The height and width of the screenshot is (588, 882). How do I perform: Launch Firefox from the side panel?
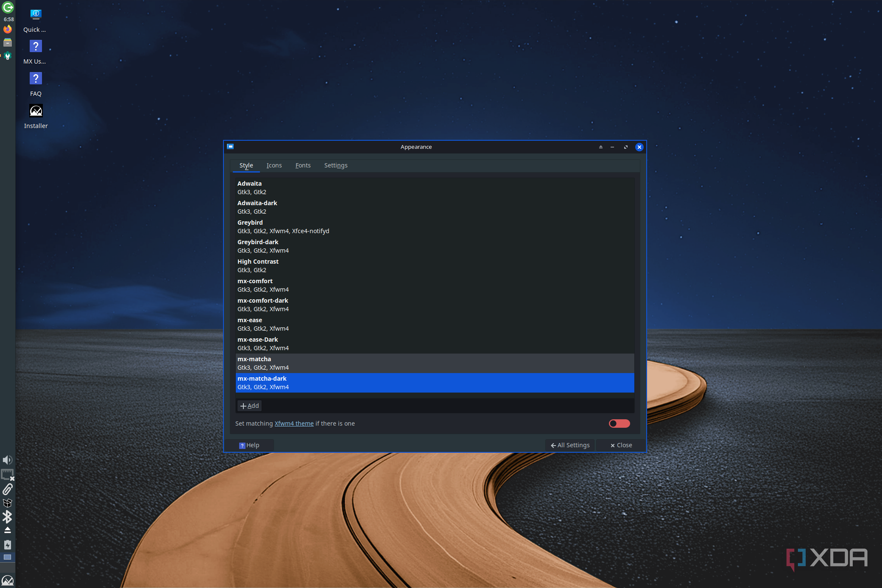coord(8,29)
